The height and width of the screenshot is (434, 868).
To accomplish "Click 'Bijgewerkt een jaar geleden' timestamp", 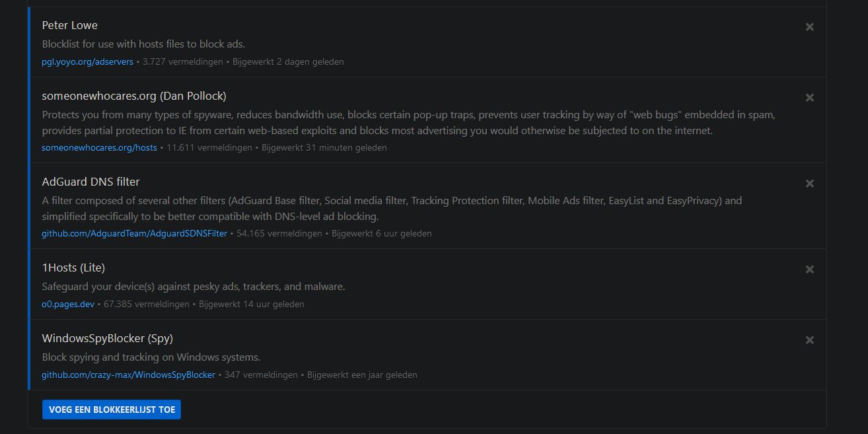I will click(362, 375).
